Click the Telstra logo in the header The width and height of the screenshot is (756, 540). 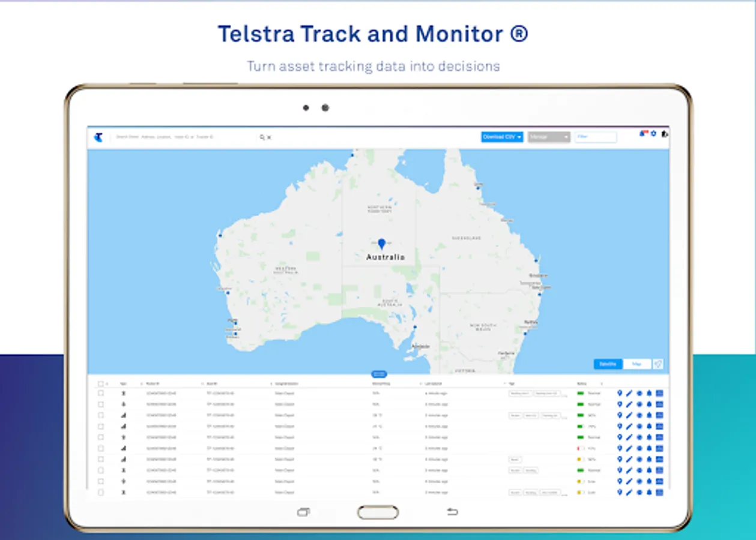98,137
